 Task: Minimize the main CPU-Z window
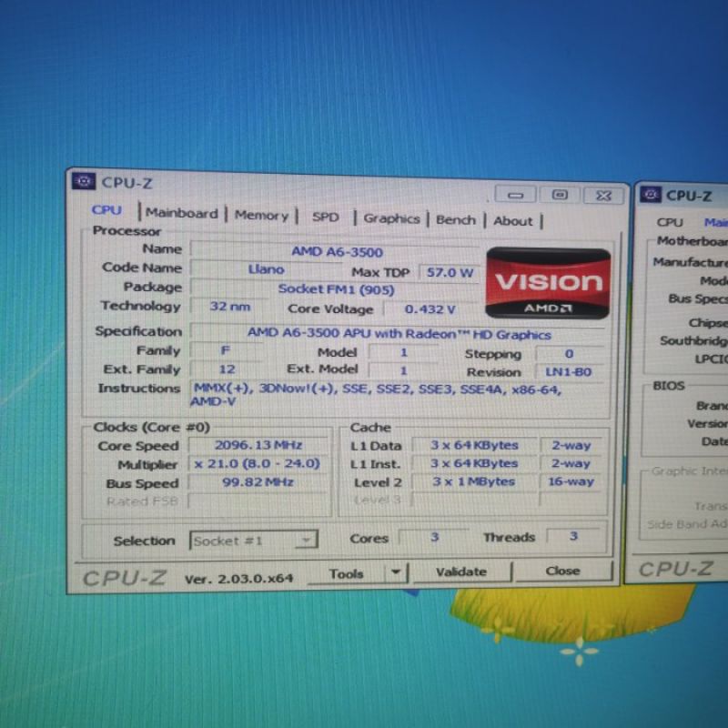click(x=515, y=195)
